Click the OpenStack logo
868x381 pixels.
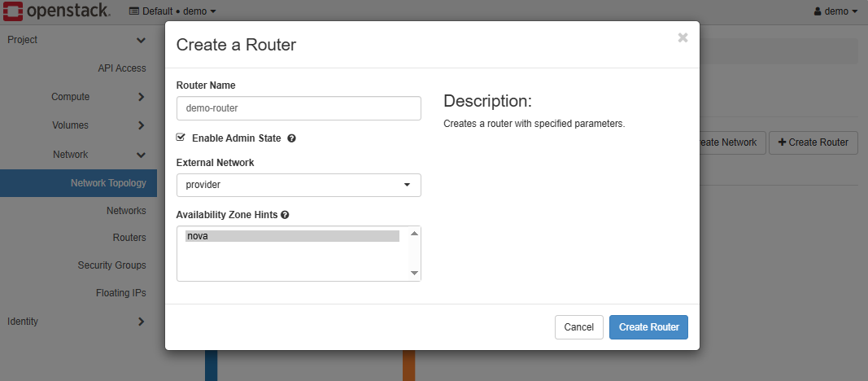pyautogui.click(x=56, y=11)
